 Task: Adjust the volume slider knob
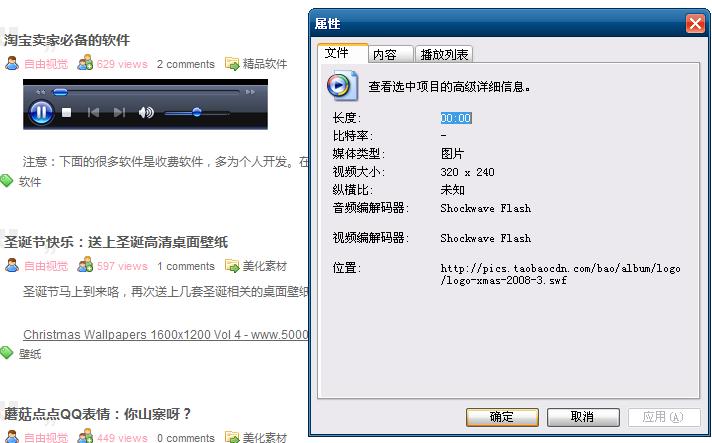click(x=197, y=112)
